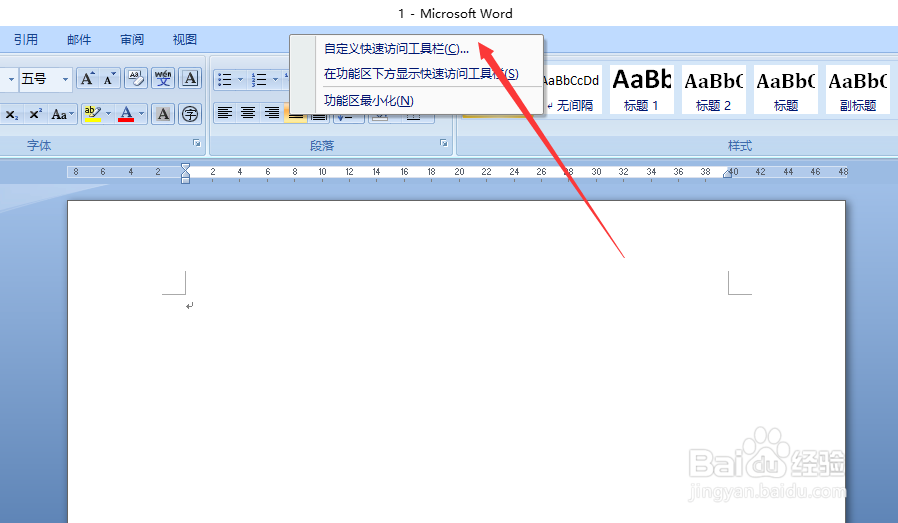Align text to the right
This screenshot has width=898, height=523.
271,113
